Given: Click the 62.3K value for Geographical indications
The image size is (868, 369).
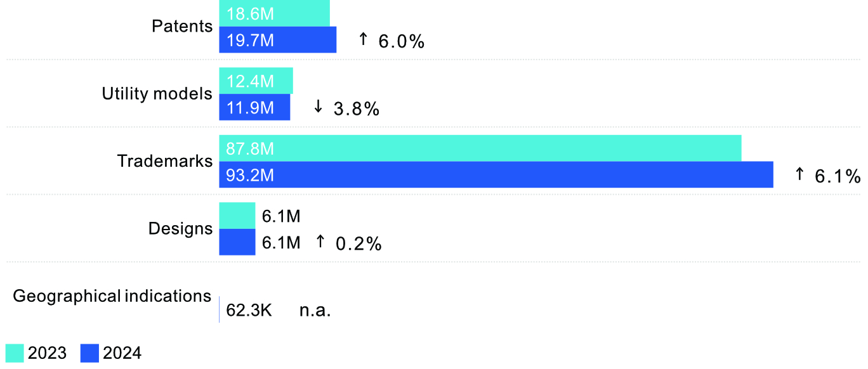Looking at the screenshot, I should click(249, 311).
